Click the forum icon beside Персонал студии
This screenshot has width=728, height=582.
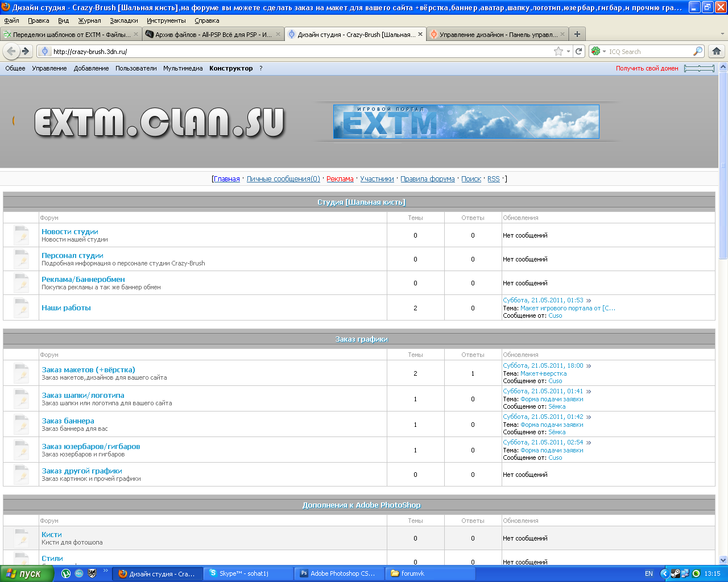pyautogui.click(x=22, y=259)
